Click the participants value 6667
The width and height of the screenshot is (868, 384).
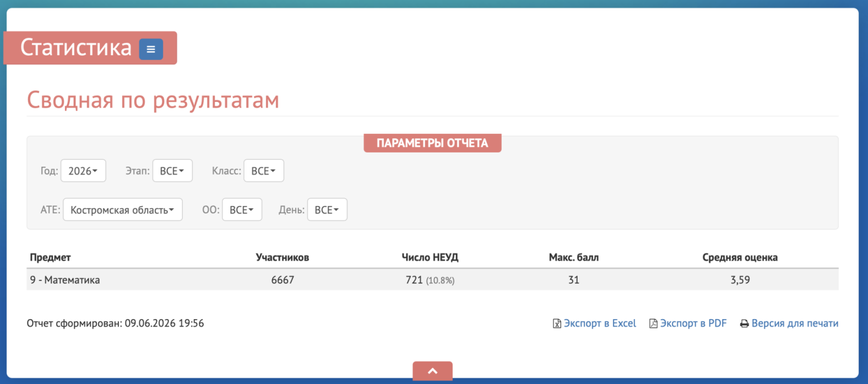click(x=282, y=280)
